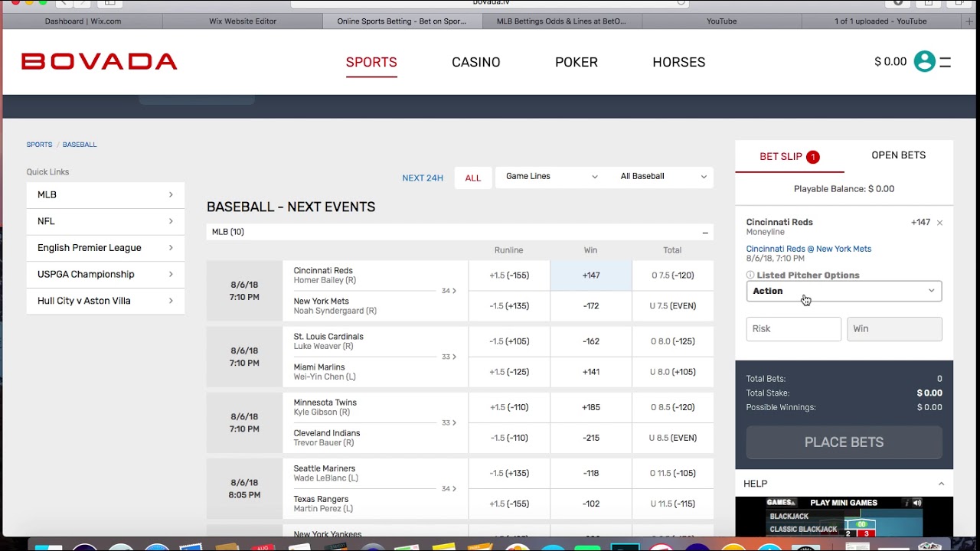
Task: Switch to MLB Bettings Odds browser tab
Action: (561, 21)
